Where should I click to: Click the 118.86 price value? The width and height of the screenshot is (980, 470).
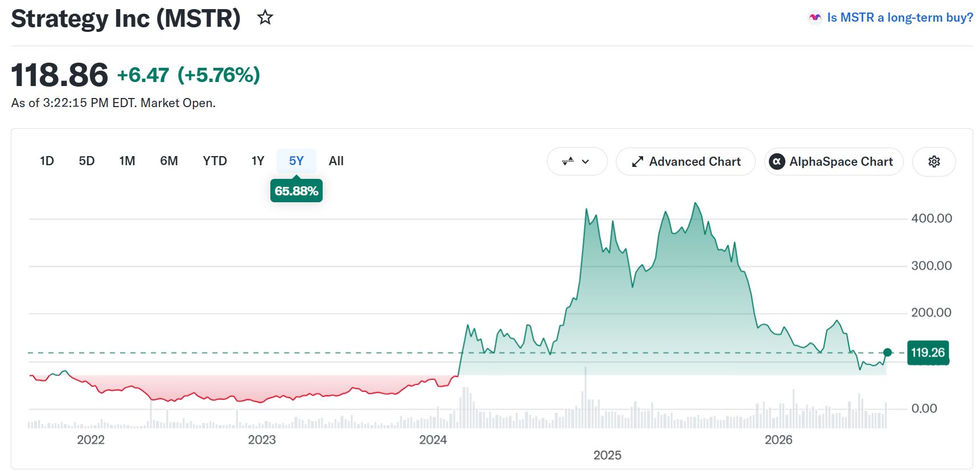coord(60,75)
